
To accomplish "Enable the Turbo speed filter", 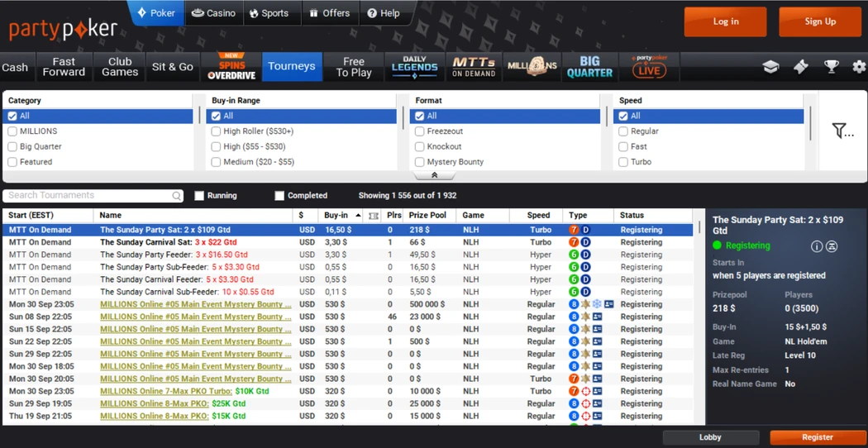I will 623,162.
